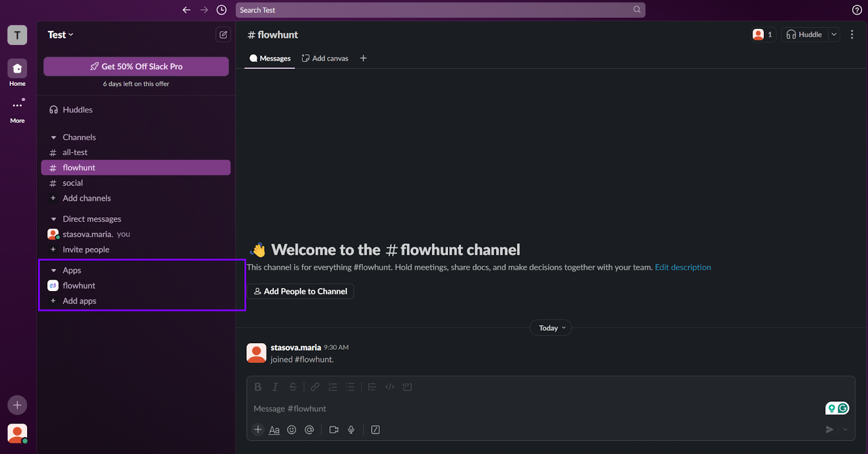Collapse the Channels section

pyautogui.click(x=54, y=137)
